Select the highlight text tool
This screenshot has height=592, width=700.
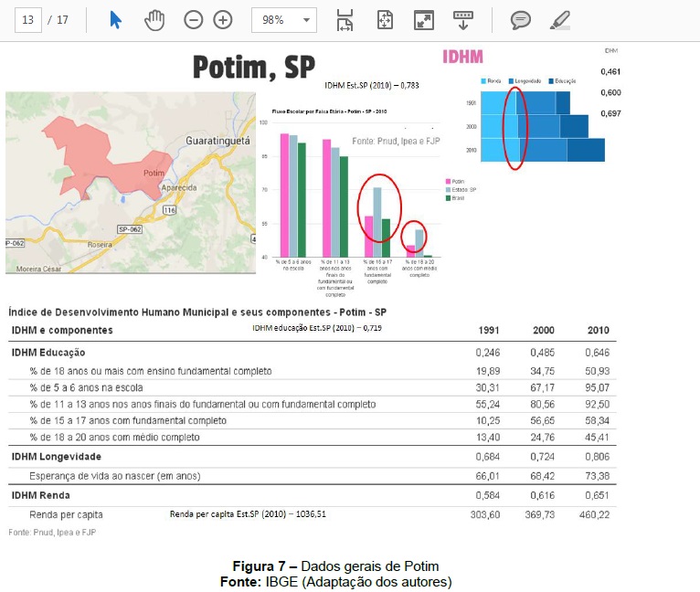(560, 20)
